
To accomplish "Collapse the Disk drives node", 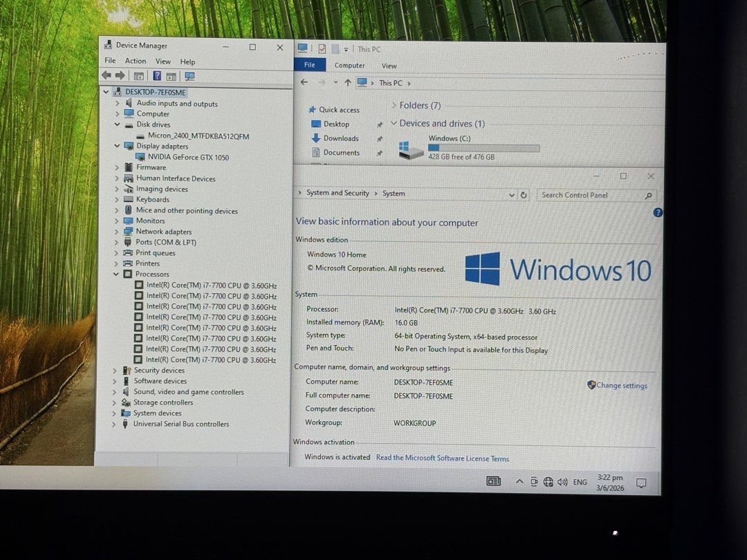I will pyautogui.click(x=117, y=124).
